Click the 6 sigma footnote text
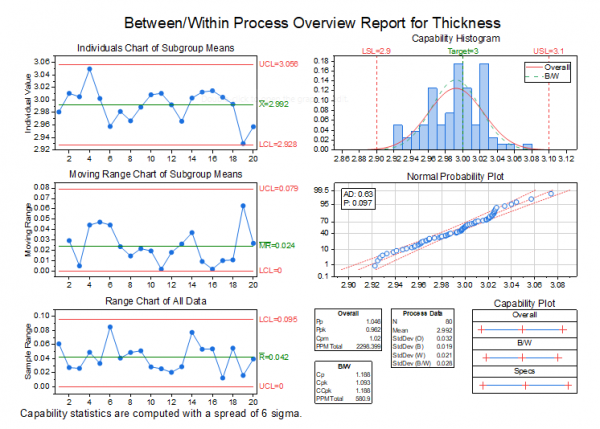This screenshot has height=429, width=600. pos(161,411)
